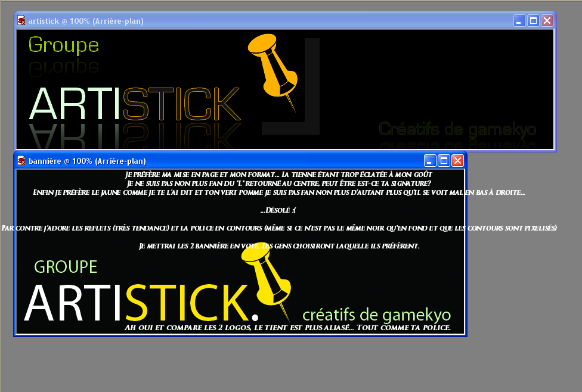The image size is (582, 392).
Task: Maximize the bannière window
Action: pos(444,161)
